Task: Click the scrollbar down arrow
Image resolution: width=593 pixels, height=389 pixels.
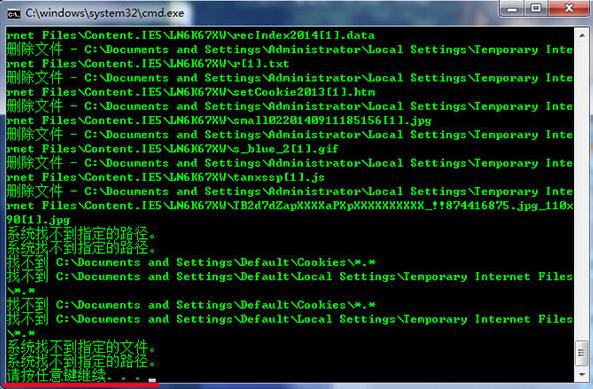Action: (581, 375)
